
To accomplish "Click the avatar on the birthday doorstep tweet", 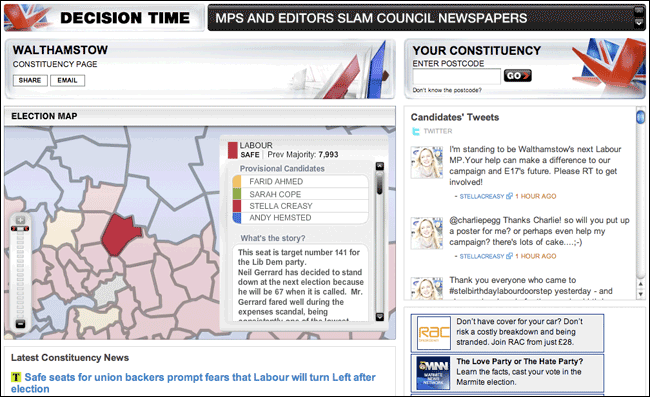I will (427, 288).
